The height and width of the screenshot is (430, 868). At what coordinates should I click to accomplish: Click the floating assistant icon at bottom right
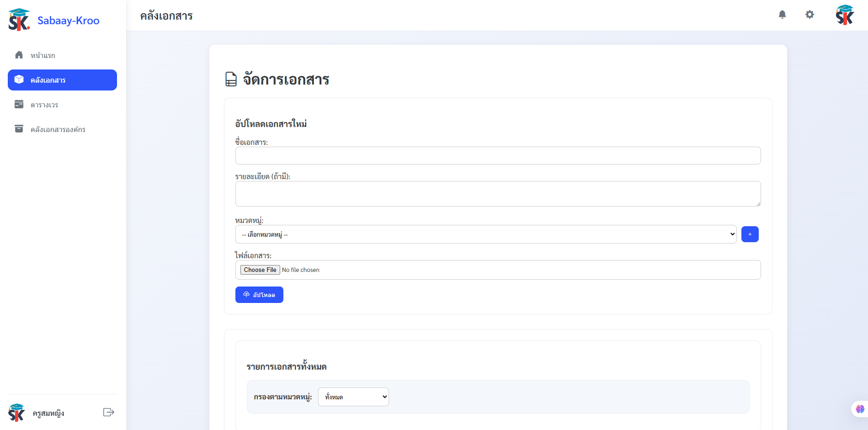(859, 409)
